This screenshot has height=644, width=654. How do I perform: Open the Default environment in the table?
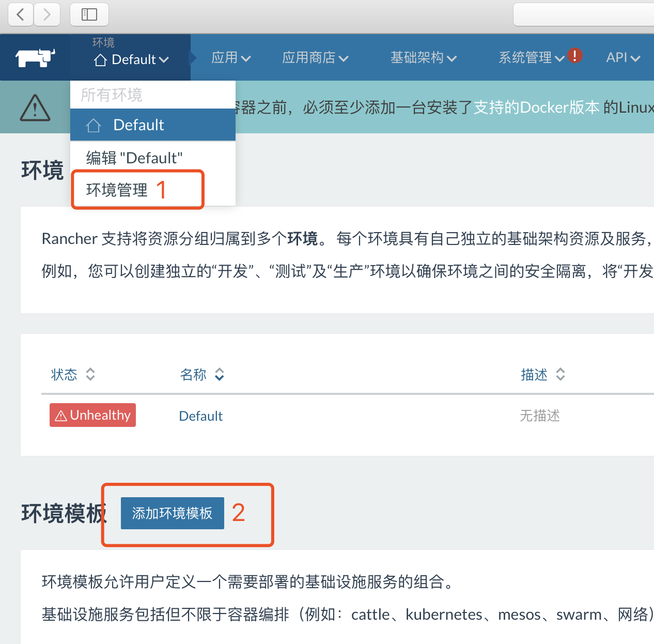[200, 416]
